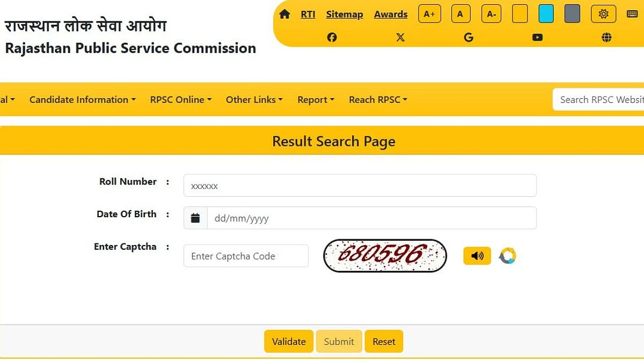Open the Facebook social icon
644x362 pixels.
coord(332,38)
